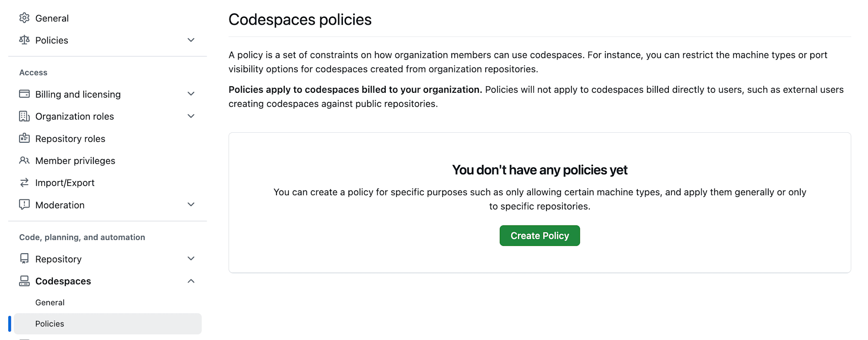Click the green Create Policy button
The height and width of the screenshot is (340, 868).
click(x=539, y=235)
